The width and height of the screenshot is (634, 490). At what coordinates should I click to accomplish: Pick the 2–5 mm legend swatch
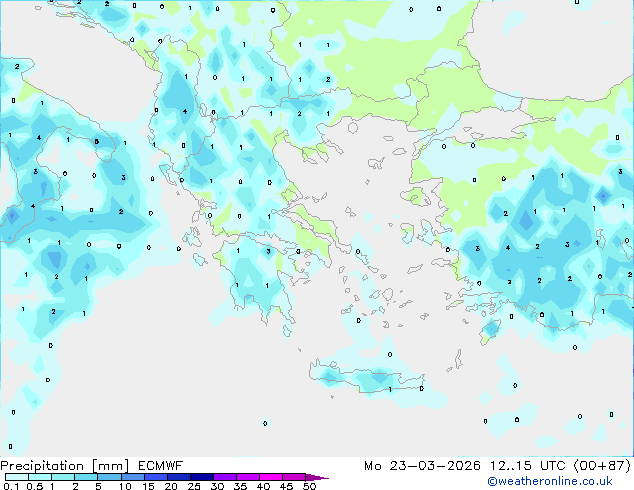pos(86,477)
